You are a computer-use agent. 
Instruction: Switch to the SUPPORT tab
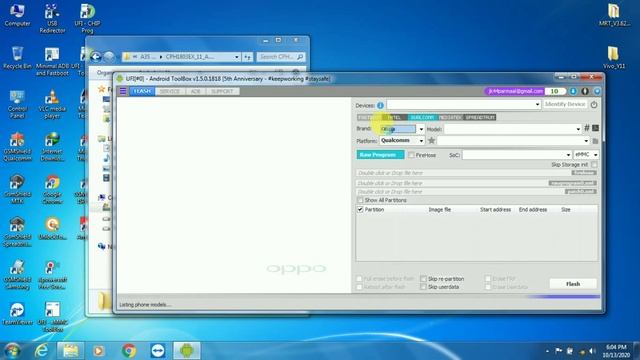[x=222, y=91]
